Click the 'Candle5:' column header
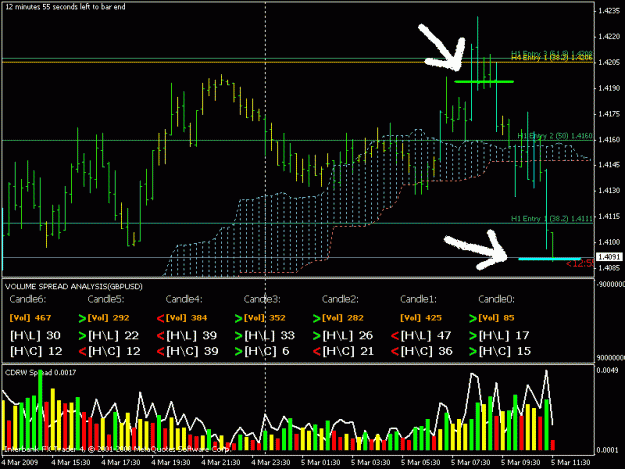The image size is (625, 469). coord(106,299)
